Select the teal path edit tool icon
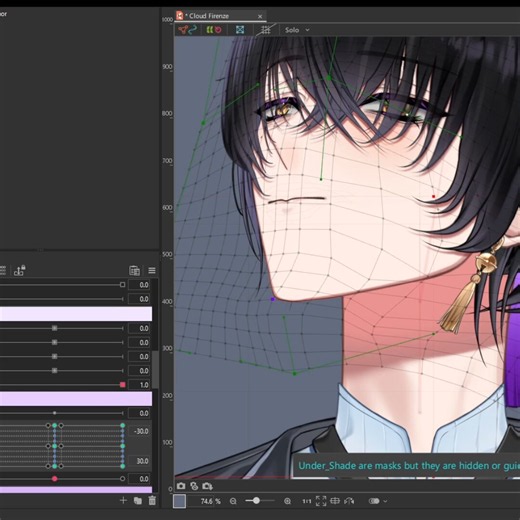The height and width of the screenshot is (520, 520). (193, 30)
